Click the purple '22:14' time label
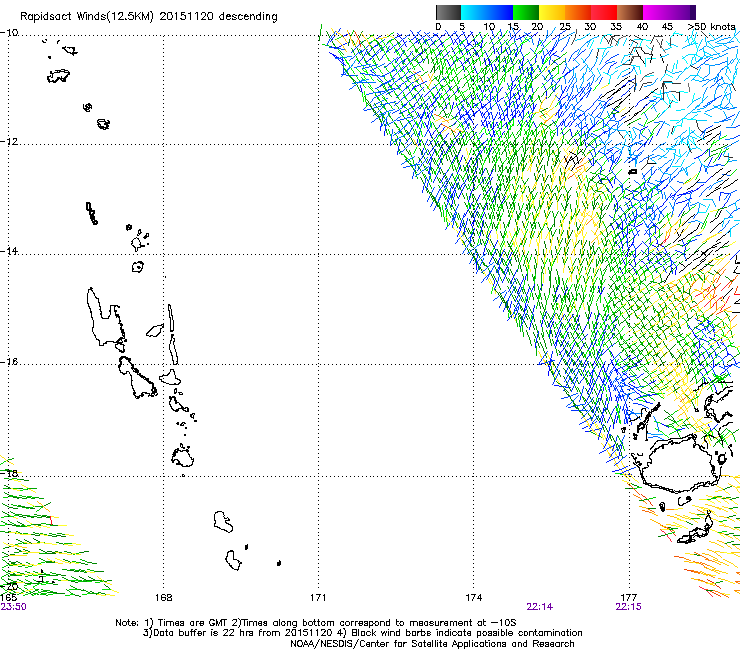This screenshot has height=650, width=740. click(539, 607)
